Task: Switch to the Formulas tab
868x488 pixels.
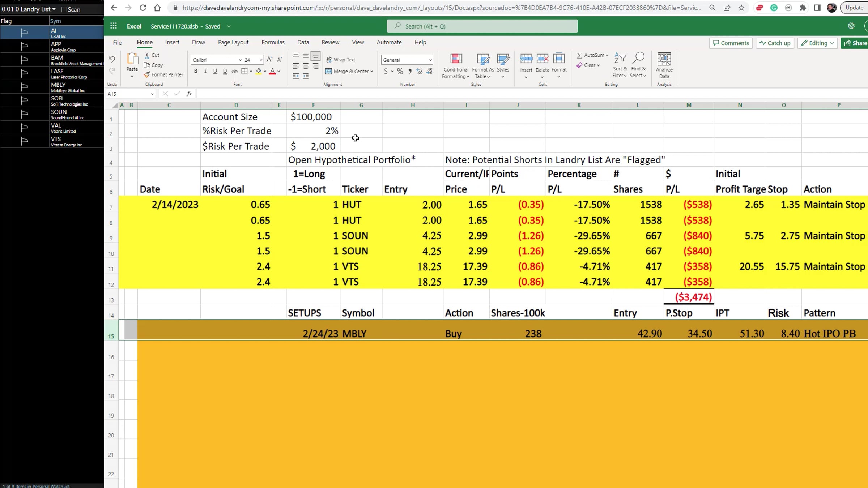Action: click(273, 42)
